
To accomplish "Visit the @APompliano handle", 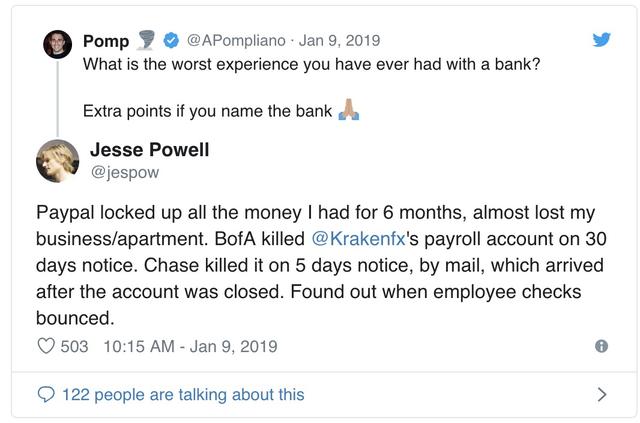I will coord(236,40).
